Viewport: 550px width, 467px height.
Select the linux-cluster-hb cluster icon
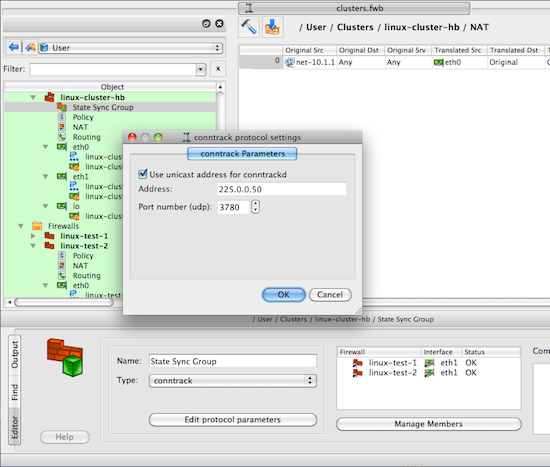pyautogui.click(x=49, y=97)
